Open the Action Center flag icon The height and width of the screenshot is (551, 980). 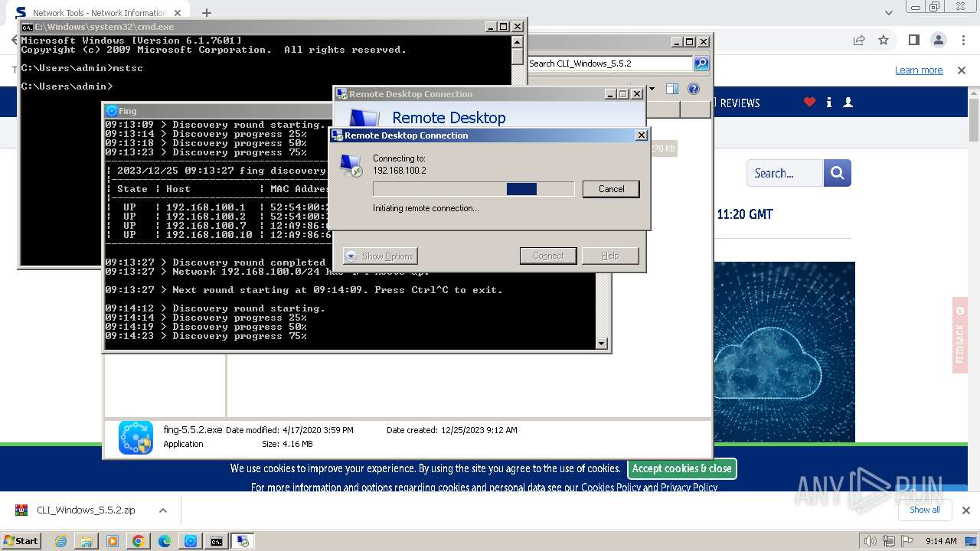906,541
